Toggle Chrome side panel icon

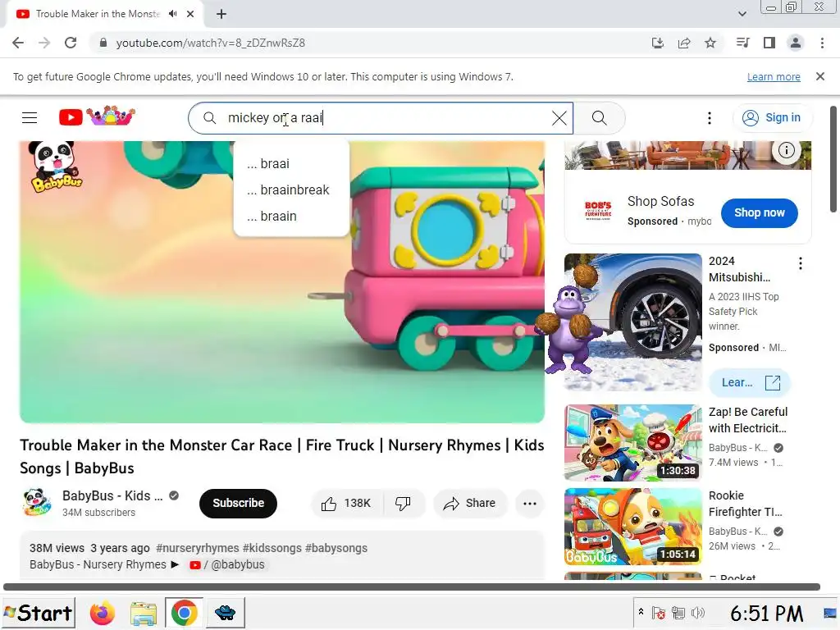(x=769, y=43)
